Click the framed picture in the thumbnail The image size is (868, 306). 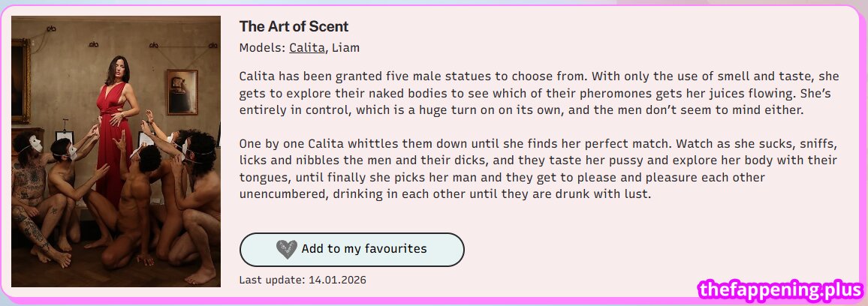(x=182, y=91)
